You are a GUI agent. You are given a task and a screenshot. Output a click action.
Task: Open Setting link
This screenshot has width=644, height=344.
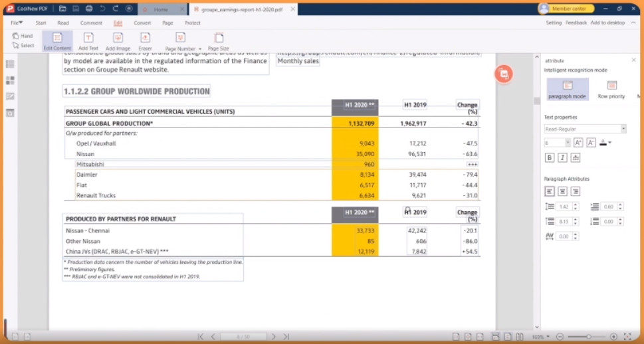point(553,23)
